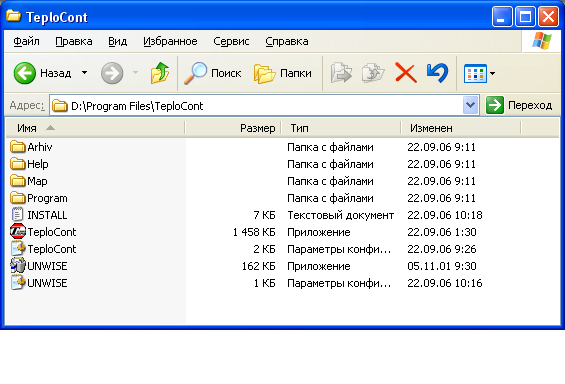Click the Arhiv folder name
This screenshot has height=384, width=565.
[40, 147]
